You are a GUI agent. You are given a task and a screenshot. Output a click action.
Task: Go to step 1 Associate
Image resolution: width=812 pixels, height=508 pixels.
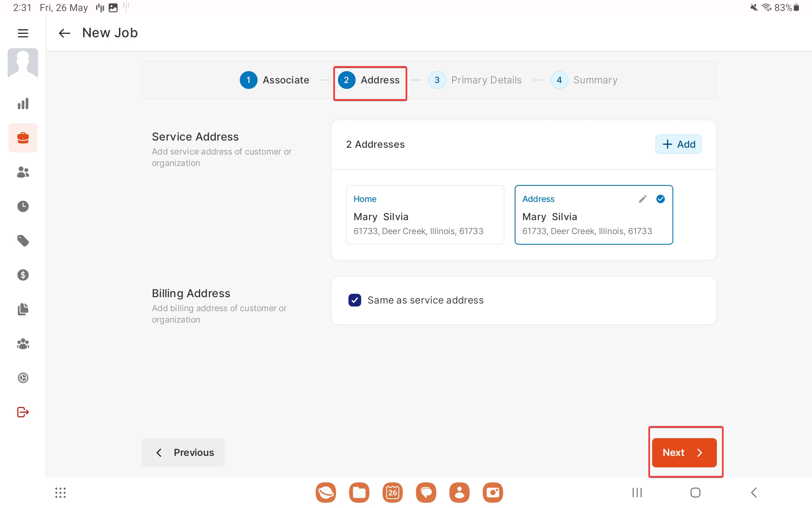pos(274,80)
